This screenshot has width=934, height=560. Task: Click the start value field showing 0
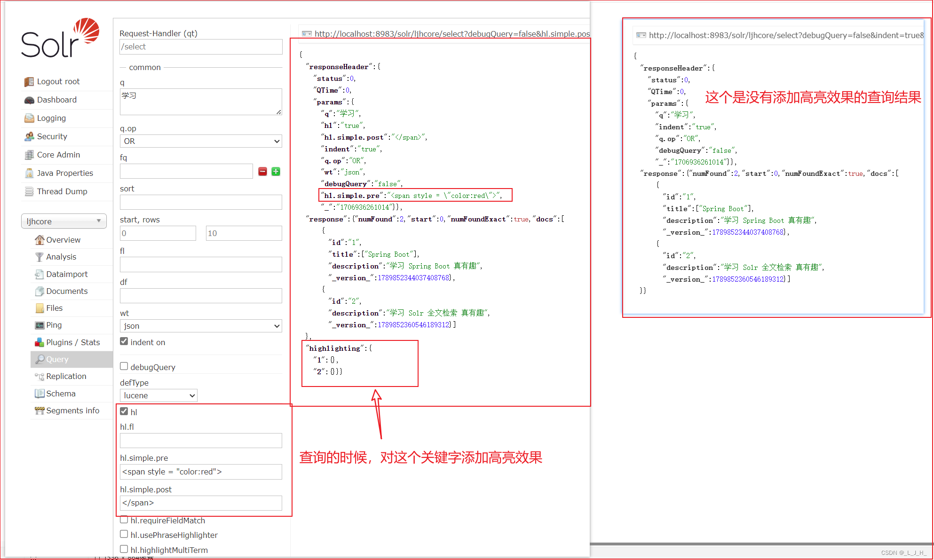tap(158, 233)
